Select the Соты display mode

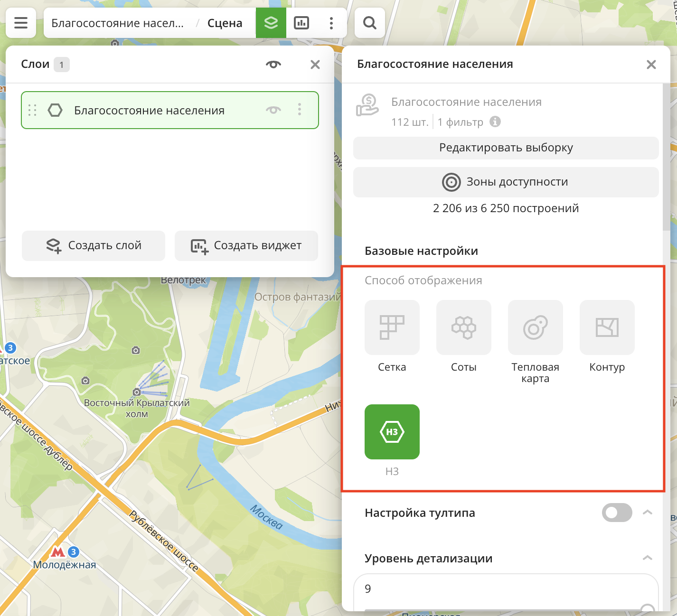point(463,327)
